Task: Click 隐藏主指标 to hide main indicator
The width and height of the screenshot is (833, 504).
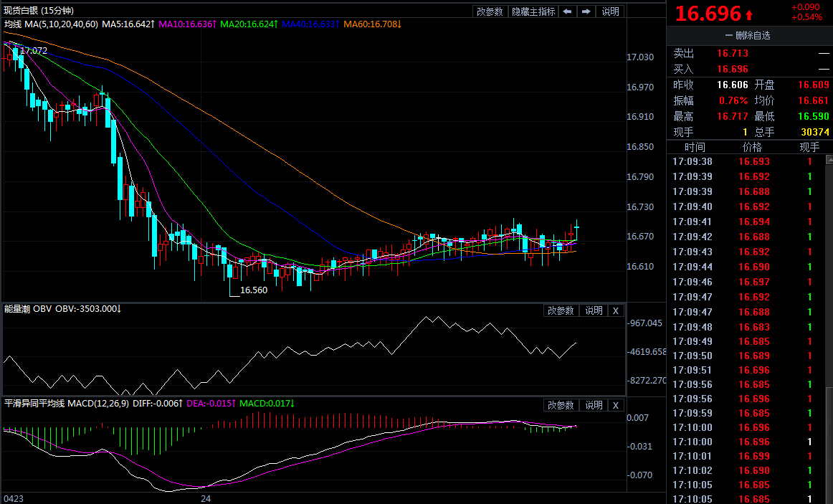Action: point(533,11)
